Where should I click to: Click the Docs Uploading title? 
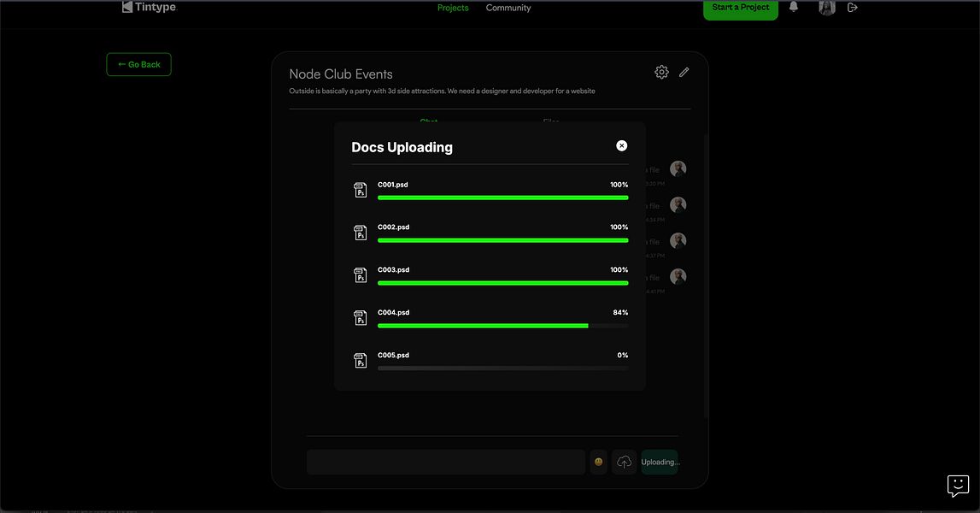(402, 148)
